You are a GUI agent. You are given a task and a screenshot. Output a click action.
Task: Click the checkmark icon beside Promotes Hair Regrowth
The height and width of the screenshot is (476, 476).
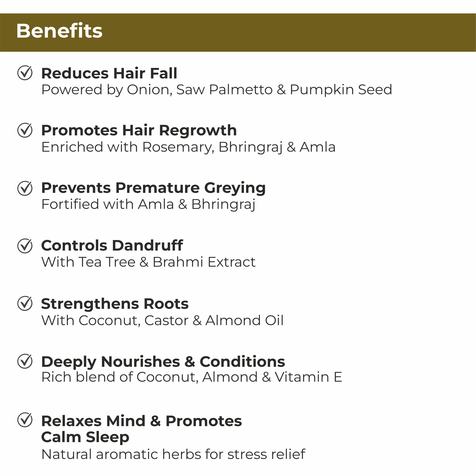25,130
